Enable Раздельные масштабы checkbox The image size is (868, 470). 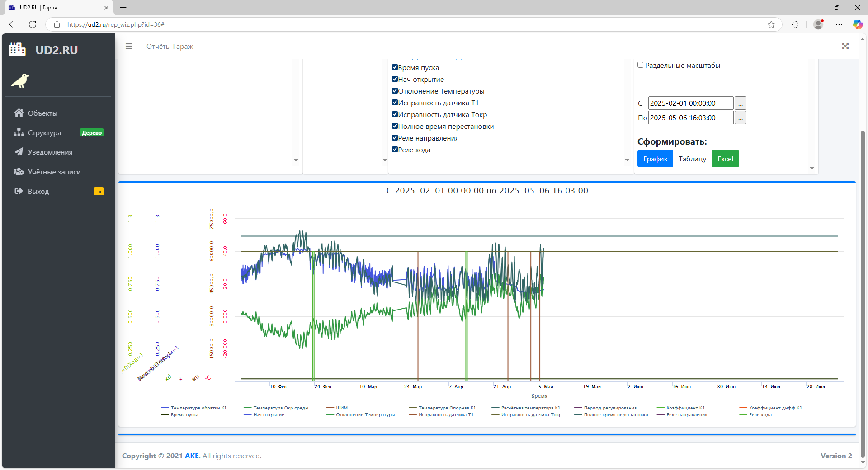[640, 65]
